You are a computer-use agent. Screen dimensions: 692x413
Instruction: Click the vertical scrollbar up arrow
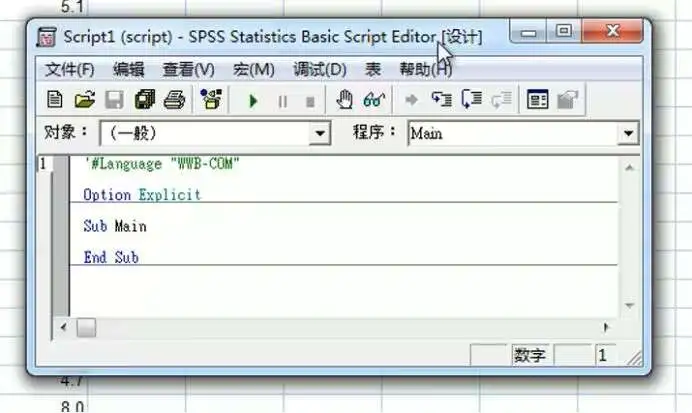click(630, 168)
